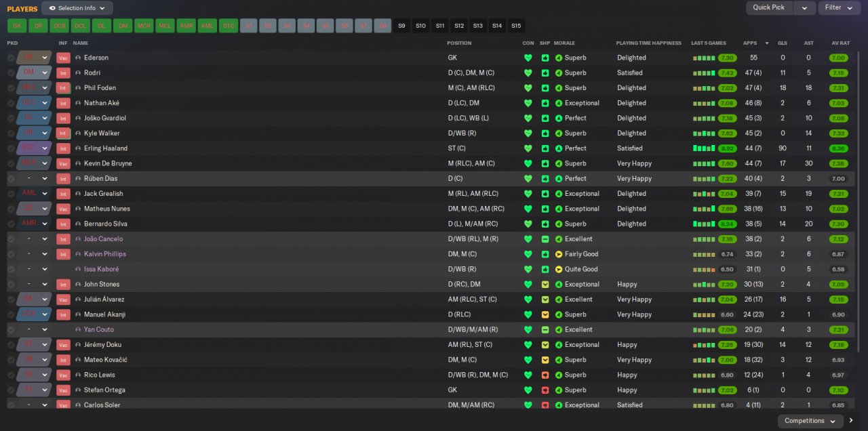Click Nathan Aké's heart condition icon
868x431 pixels.
tap(528, 103)
